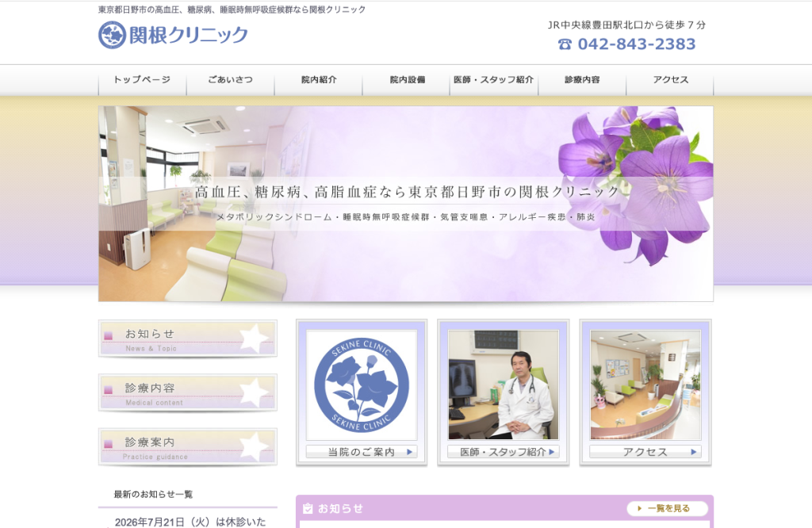The width and height of the screenshot is (812, 528).
Task: Go to 院内紹介 in navigation bar
Action: click(319, 80)
